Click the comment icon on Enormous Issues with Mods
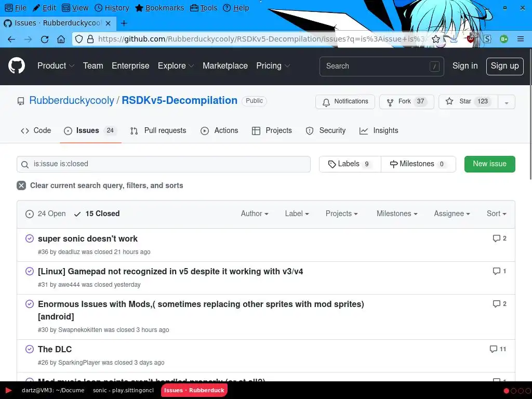Viewport: 532px width, 399px height. tap(496, 303)
